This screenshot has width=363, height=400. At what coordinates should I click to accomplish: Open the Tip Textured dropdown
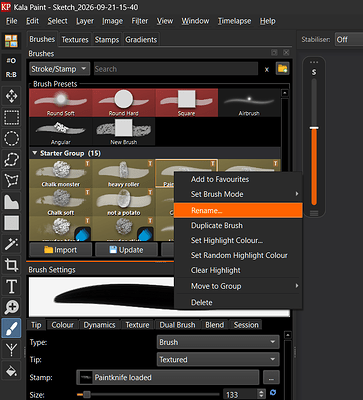click(218, 359)
